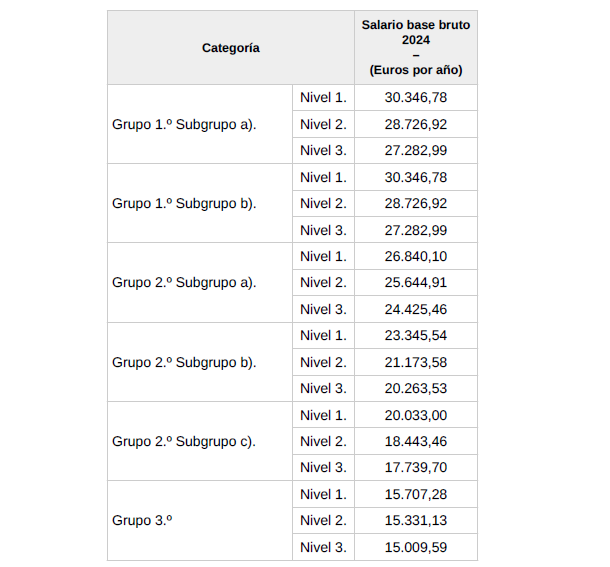The width and height of the screenshot is (610, 567).
Task: Click the Grupo 2.º Subgrupo a) cell
Action: pyautogui.click(x=185, y=282)
